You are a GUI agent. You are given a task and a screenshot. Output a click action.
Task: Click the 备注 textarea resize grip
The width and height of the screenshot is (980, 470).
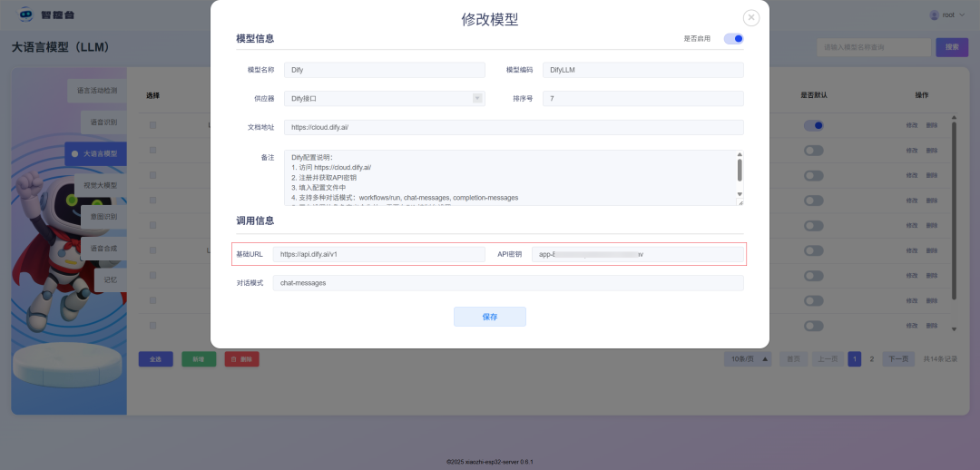(x=740, y=202)
